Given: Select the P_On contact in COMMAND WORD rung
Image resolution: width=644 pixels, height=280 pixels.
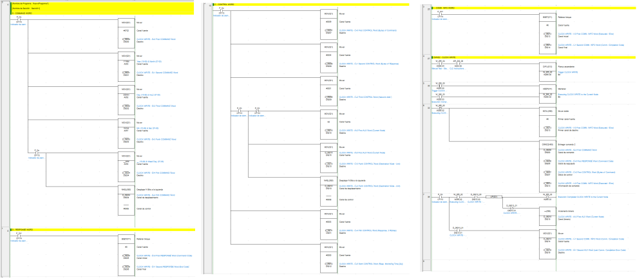Looking at the screenshot, I should click(x=18, y=19).
